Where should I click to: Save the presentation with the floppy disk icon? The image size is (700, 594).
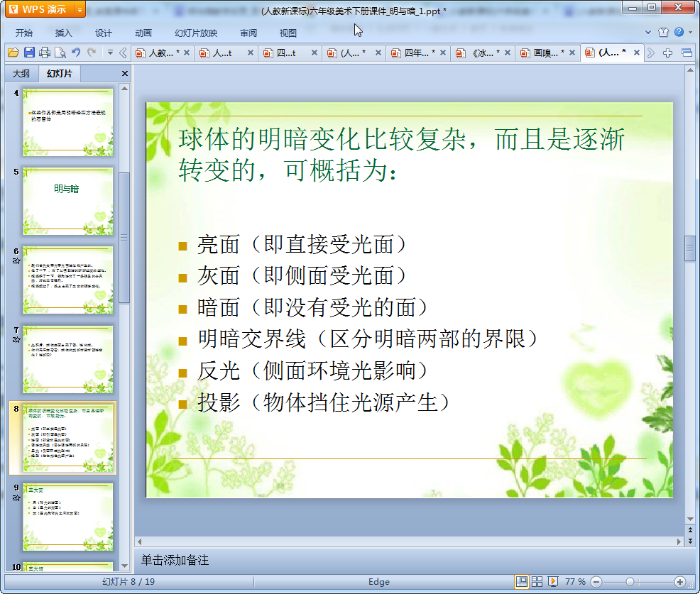point(30,53)
